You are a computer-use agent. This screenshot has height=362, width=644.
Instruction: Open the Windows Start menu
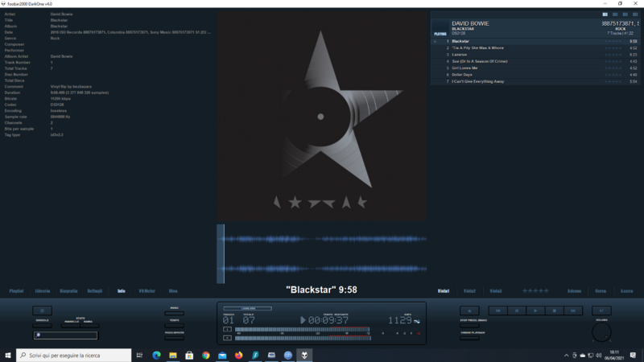coord(8,355)
